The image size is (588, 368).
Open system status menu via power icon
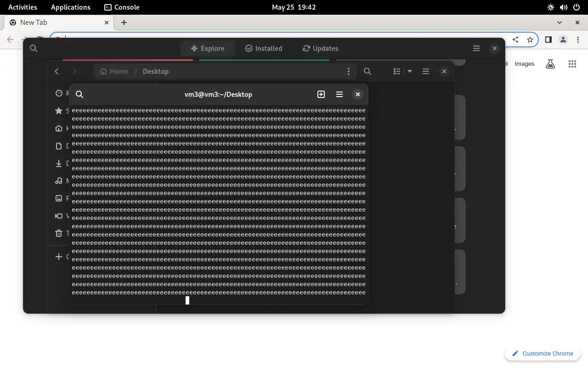pyautogui.click(x=576, y=7)
